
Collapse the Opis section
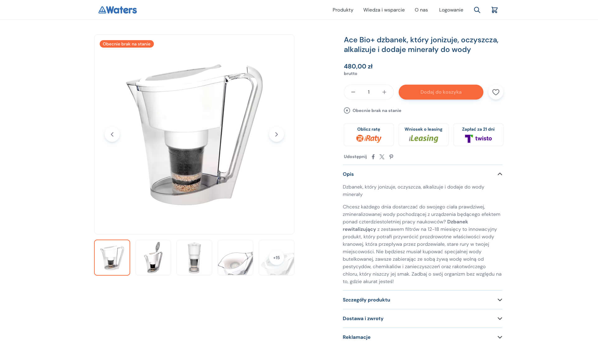coord(500,174)
